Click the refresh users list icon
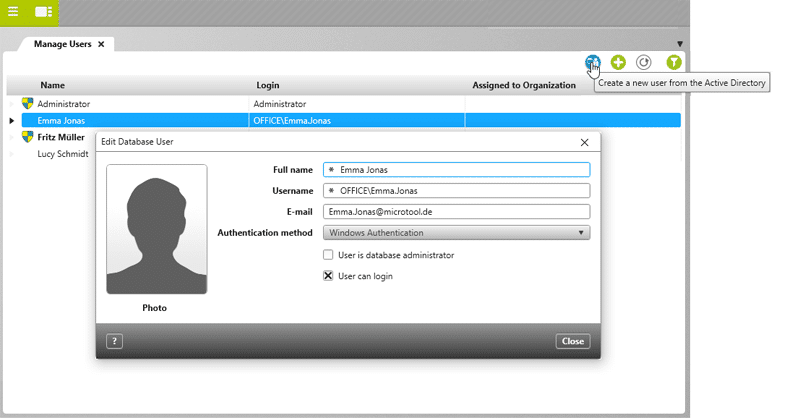The height and width of the screenshot is (418, 800). (x=645, y=62)
